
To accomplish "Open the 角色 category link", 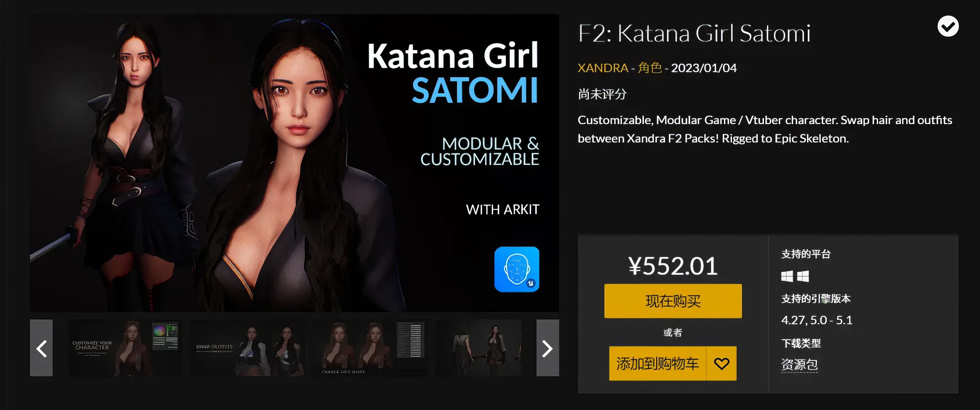I will (650, 68).
